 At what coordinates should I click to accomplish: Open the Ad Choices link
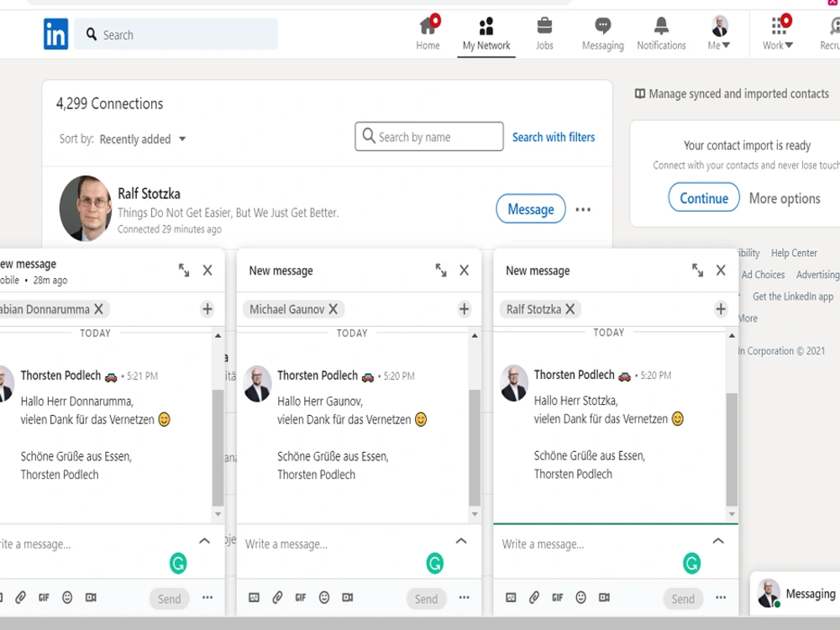(763, 275)
